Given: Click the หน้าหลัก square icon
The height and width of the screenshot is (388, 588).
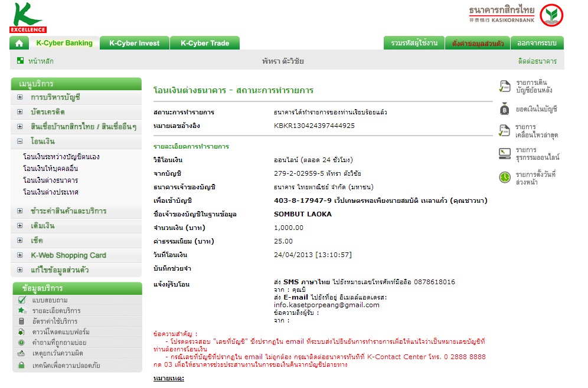Looking at the screenshot, I should [x=20, y=60].
